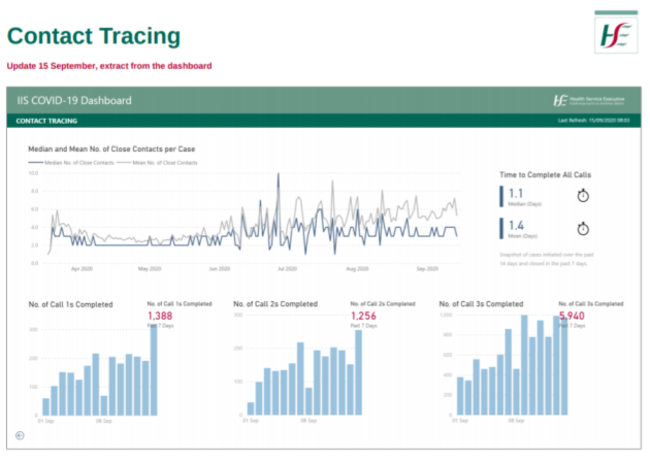Click the Time to Complete All Calls title
The image size is (650, 460).
pos(551,173)
